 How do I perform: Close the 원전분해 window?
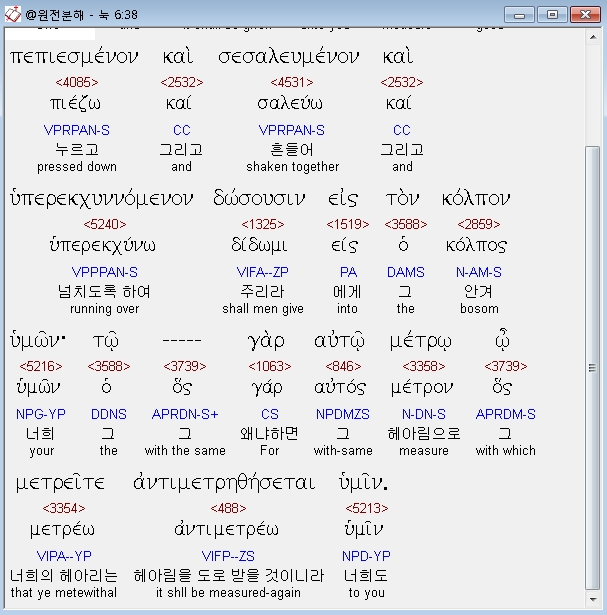[585, 15]
